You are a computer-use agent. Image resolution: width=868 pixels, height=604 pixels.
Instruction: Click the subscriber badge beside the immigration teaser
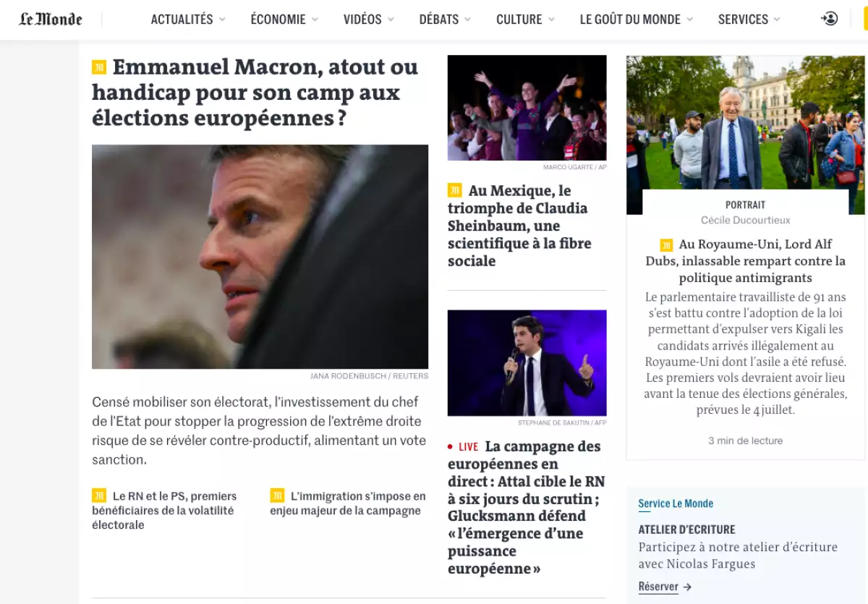click(x=276, y=496)
